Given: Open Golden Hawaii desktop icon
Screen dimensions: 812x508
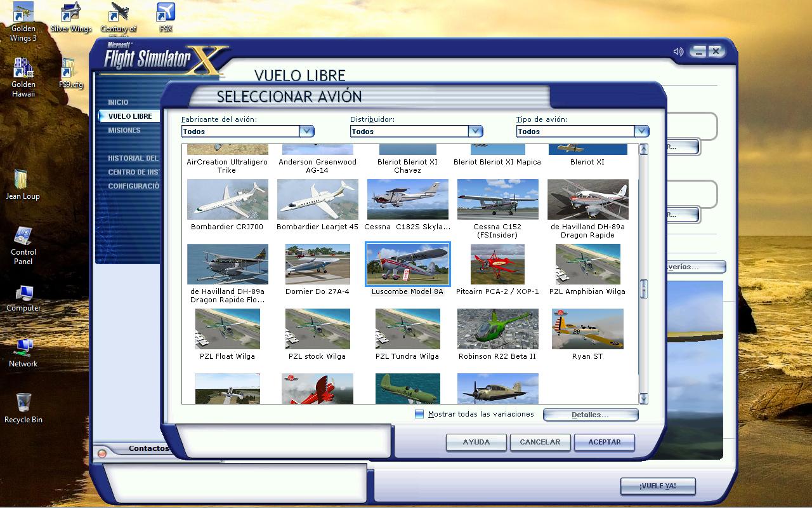Looking at the screenshot, I should [23, 77].
